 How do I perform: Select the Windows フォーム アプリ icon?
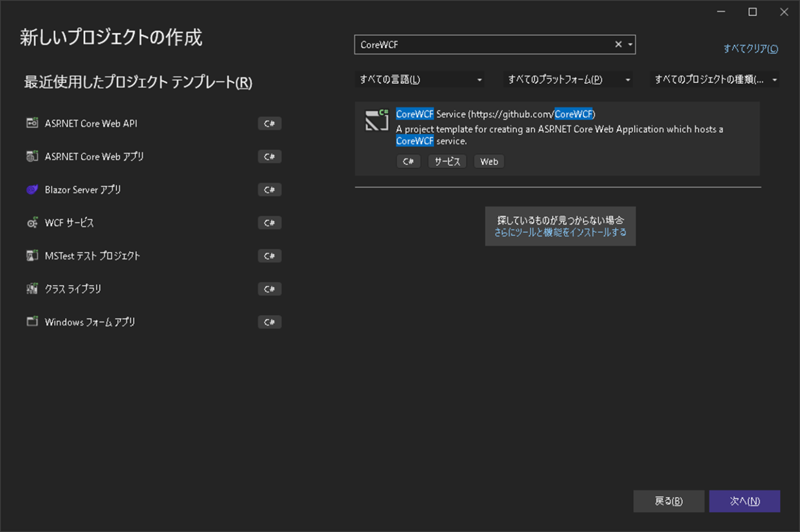32,322
